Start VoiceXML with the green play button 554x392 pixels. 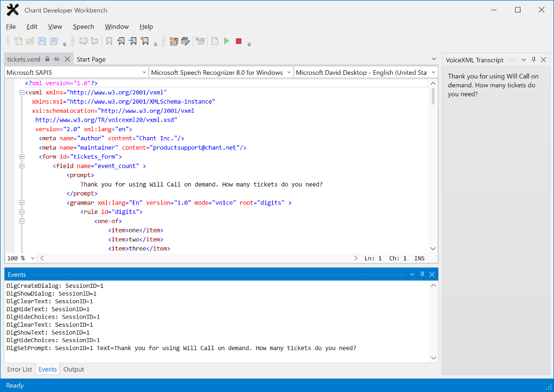[227, 41]
